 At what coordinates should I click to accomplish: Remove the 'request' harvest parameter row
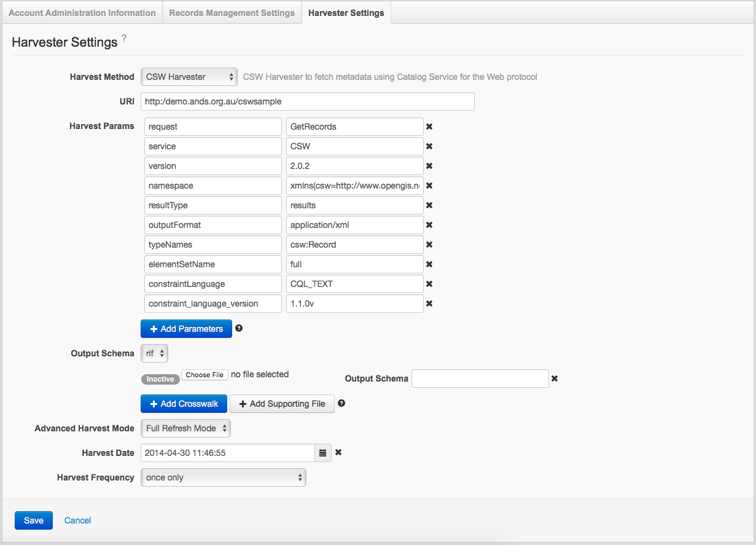pyautogui.click(x=429, y=127)
